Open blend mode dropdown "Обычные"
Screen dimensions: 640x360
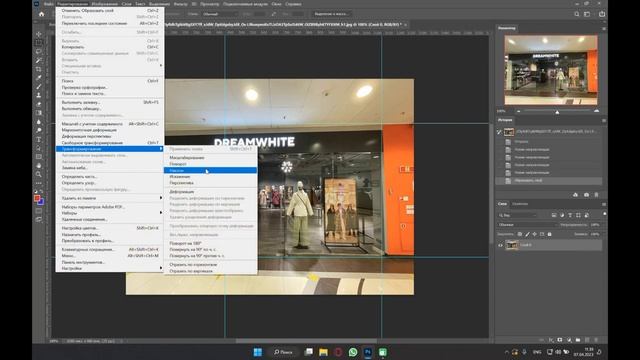pos(527,225)
